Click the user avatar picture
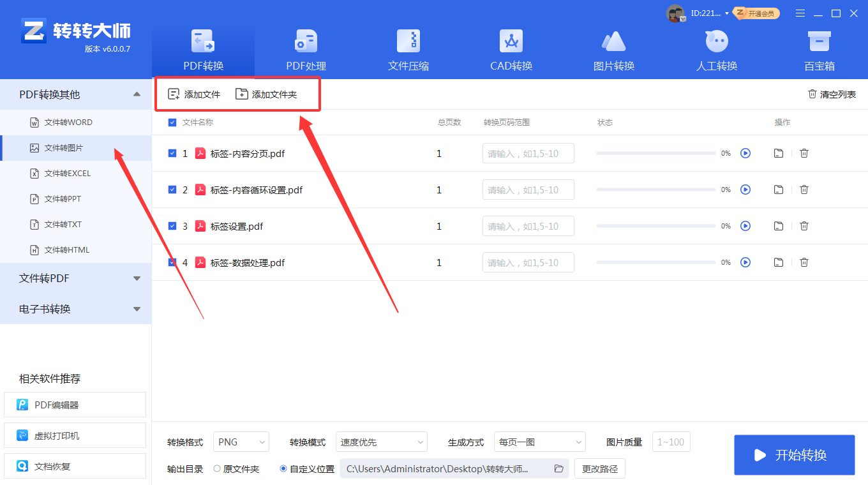Viewport: 868px width, 485px height. pos(675,13)
